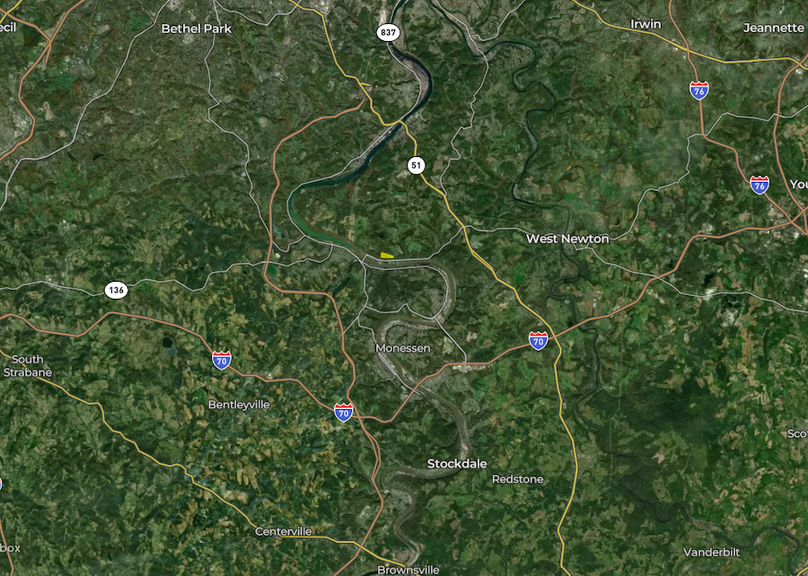Viewport: 808px width, 576px height.
Task: Select the Vanderbilt place label
Action: coord(711,552)
